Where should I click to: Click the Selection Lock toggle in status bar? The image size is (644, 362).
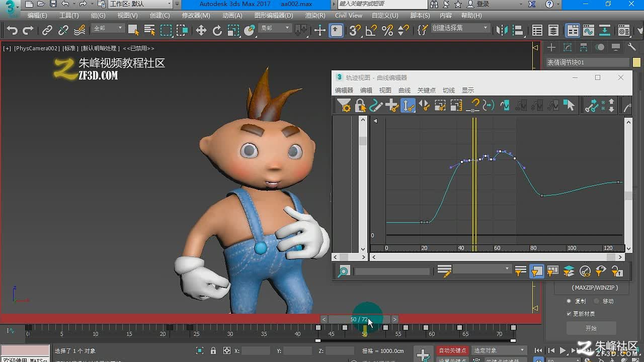[x=213, y=351]
